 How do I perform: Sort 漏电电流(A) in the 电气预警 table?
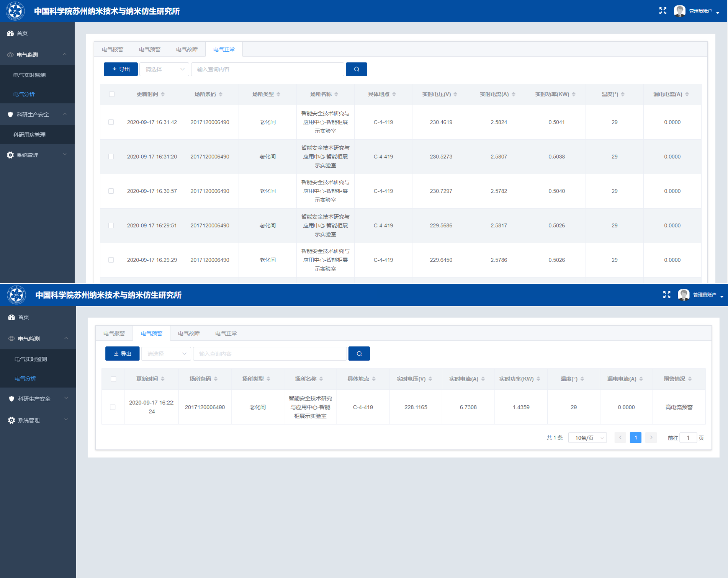tap(641, 379)
